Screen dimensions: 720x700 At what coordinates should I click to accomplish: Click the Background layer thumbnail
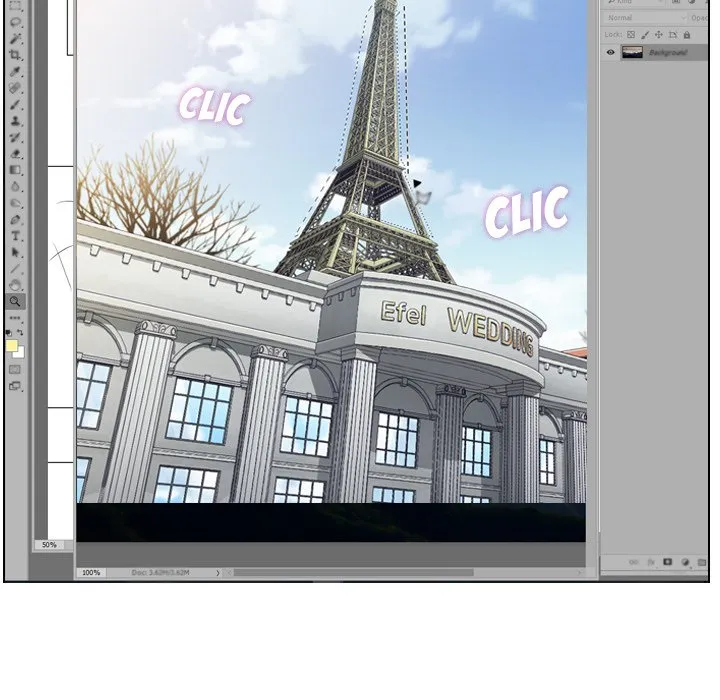(632, 52)
